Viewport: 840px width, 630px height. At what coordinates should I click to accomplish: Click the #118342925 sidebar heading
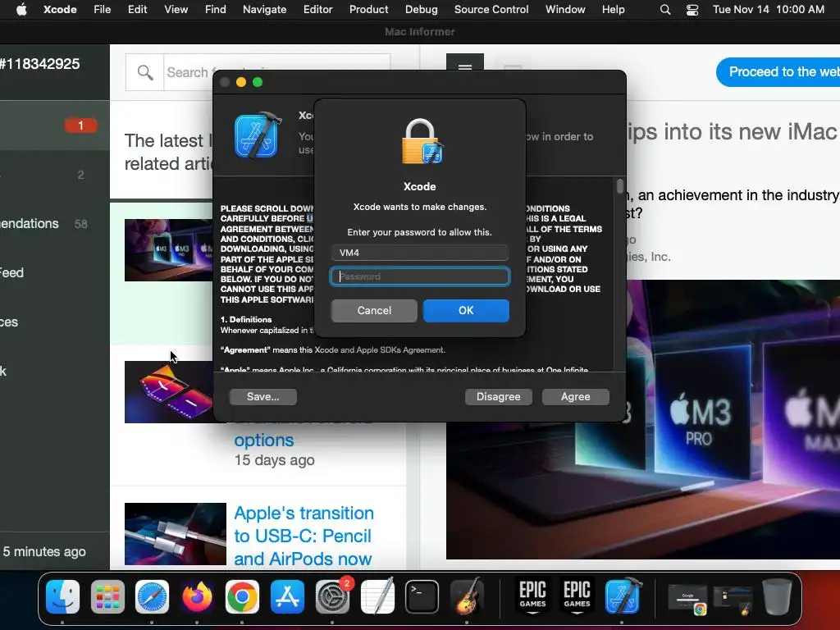tap(39, 64)
